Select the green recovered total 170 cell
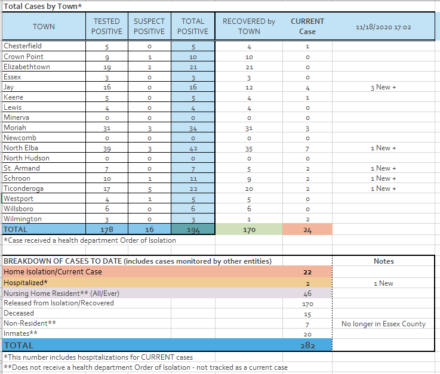Viewport: 440px width, 374px height. click(249, 229)
